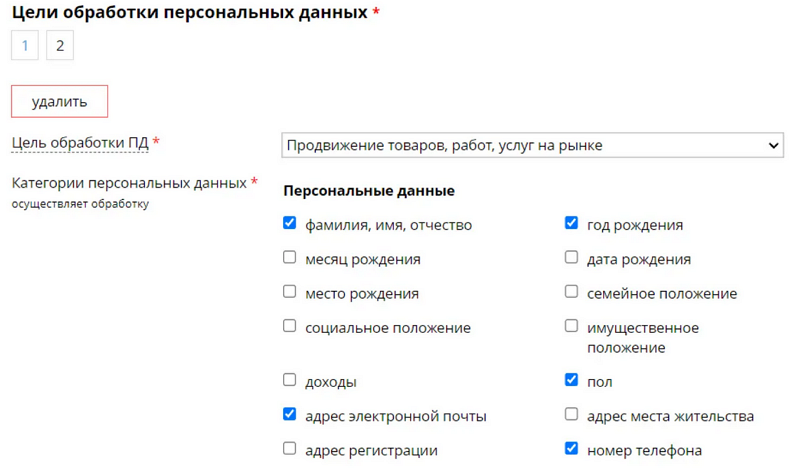
Task: Enable the адрес регистрации checkbox
Action: coord(290,449)
